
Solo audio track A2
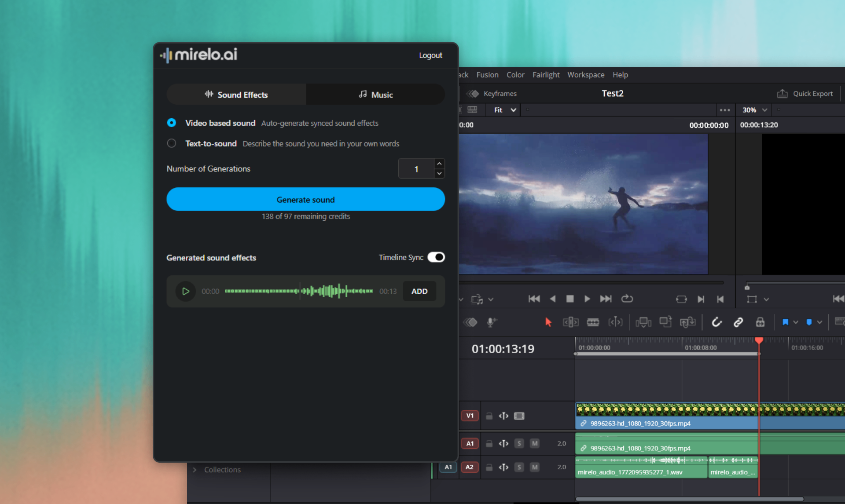click(x=519, y=467)
